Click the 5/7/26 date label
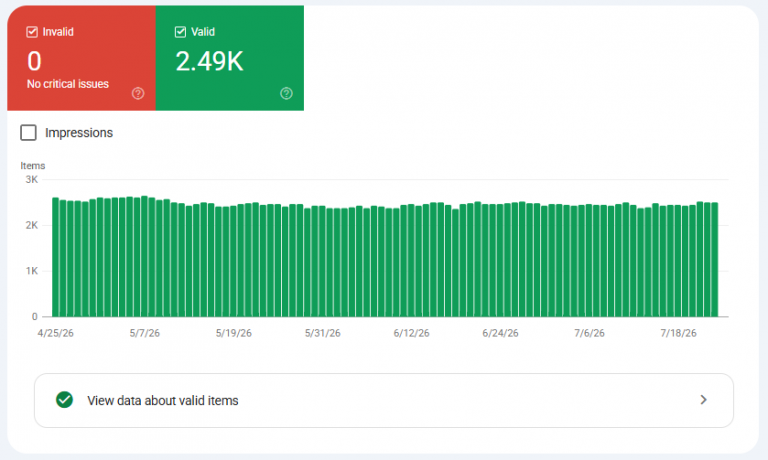The image size is (768, 460). [144, 333]
